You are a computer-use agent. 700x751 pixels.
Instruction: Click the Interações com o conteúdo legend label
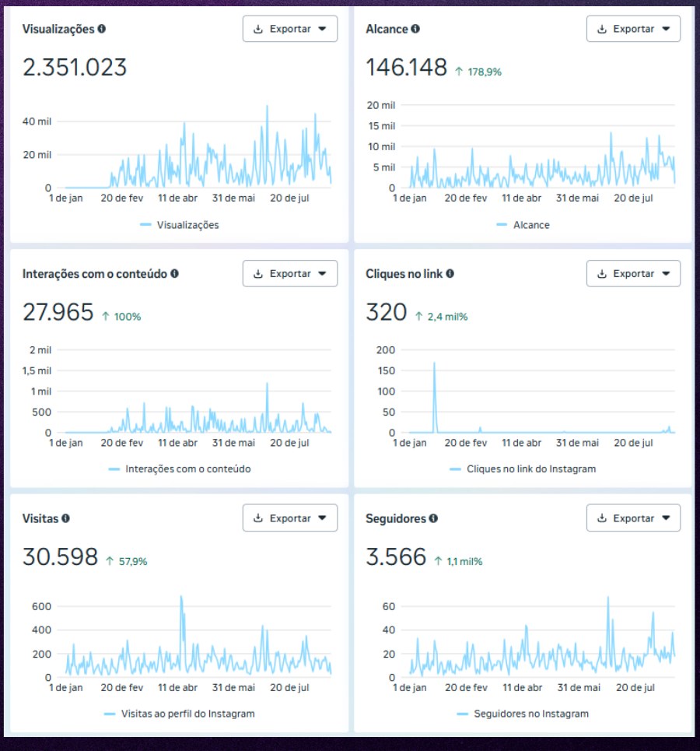187,469
